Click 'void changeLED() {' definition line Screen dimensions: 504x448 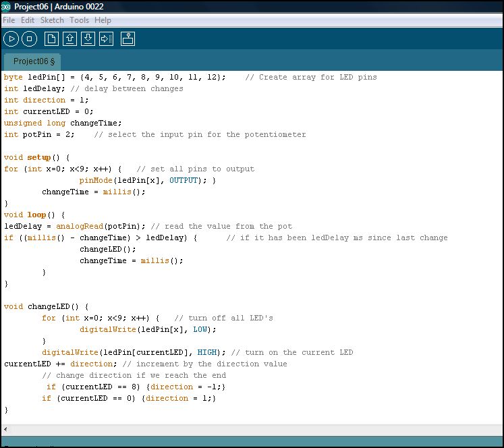[x=47, y=306]
